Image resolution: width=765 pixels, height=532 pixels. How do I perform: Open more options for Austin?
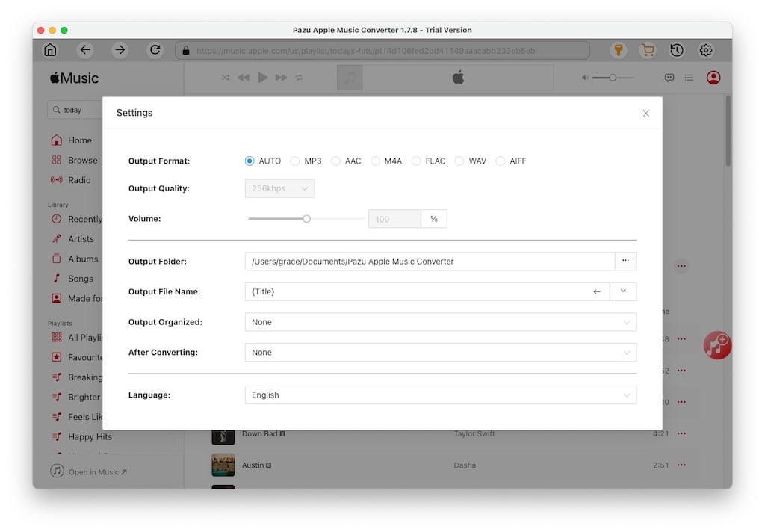click(x=681, y=466)
